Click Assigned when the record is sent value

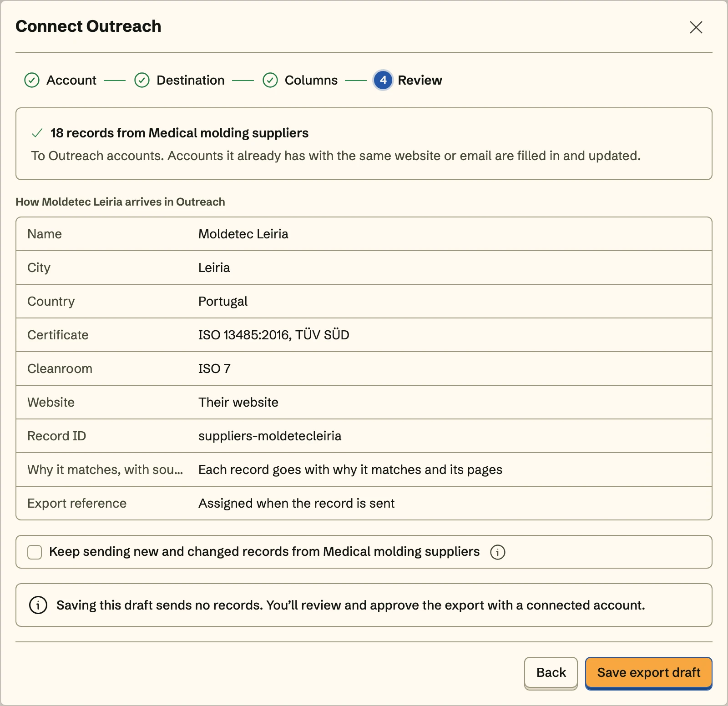pyautogui.click(x=297, y=503)
